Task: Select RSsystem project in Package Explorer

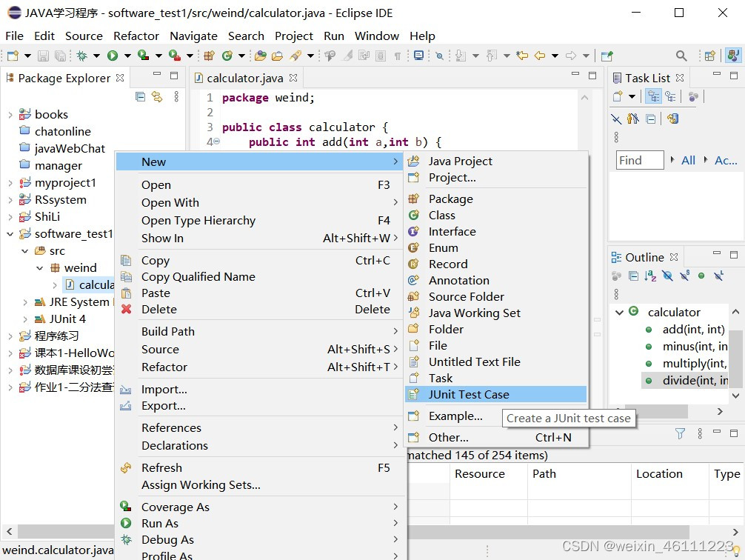Action: tap(60, 200)
